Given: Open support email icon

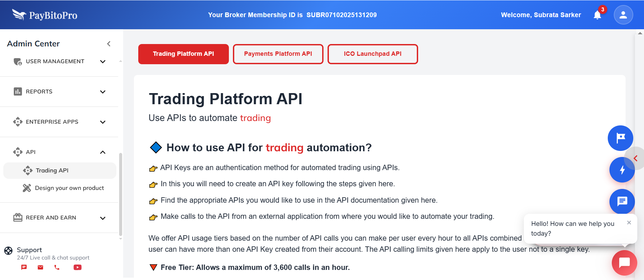Looking at the screenshot, I should tap(40, 267).
